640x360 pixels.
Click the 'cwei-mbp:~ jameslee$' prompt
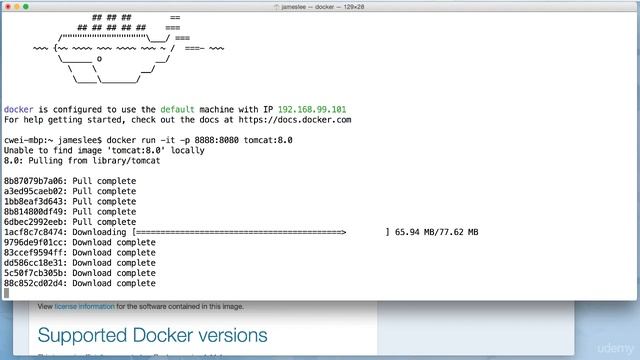pos(53,140)
